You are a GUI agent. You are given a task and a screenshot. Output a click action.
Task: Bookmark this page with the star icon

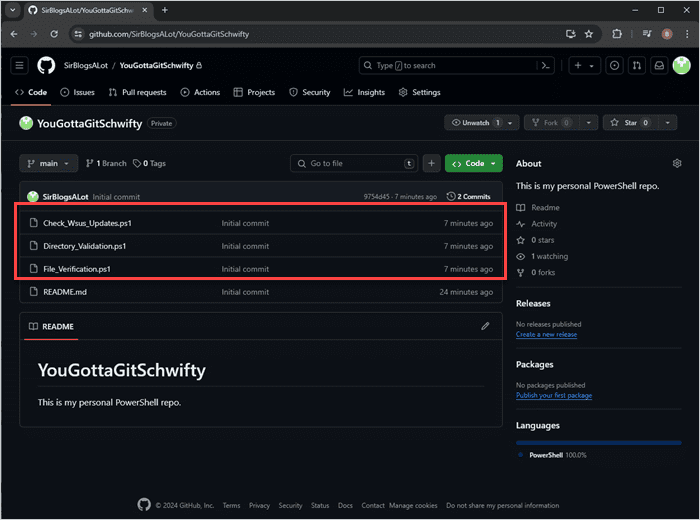[589, 34]
